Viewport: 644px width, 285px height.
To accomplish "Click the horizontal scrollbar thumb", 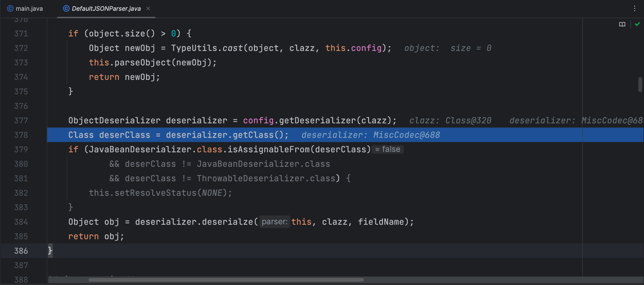I will point(226,280).
